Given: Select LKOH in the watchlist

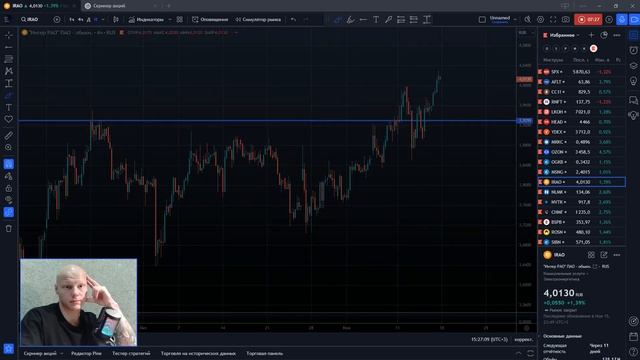Looking at the screenshot, I should tap(581, 112).
